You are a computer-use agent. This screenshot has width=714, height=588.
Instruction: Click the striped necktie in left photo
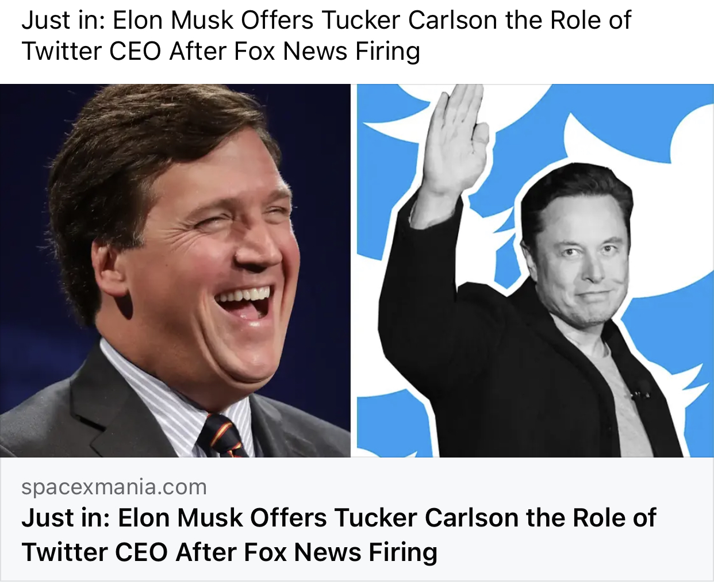click(222, 436)
